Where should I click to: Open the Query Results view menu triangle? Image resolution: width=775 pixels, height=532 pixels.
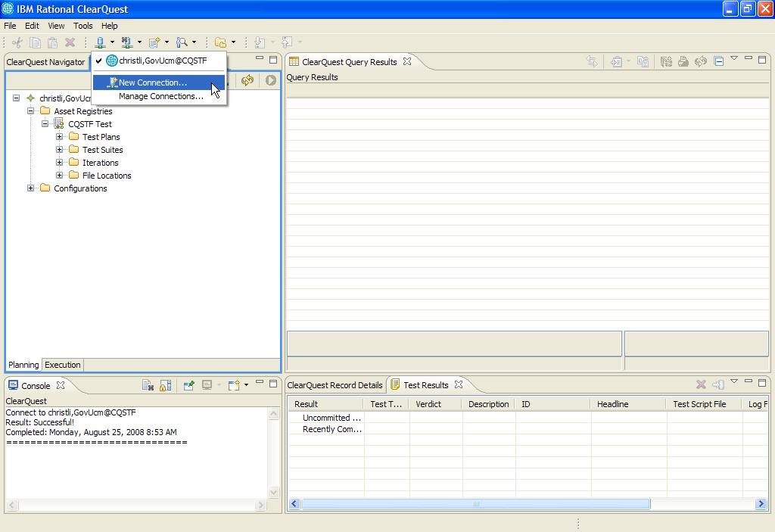[734, 58]
